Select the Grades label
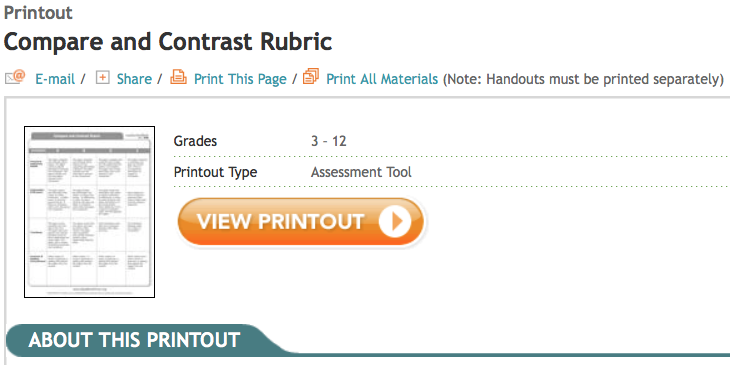This screenshot has height=365, width=730. (195, 141)
